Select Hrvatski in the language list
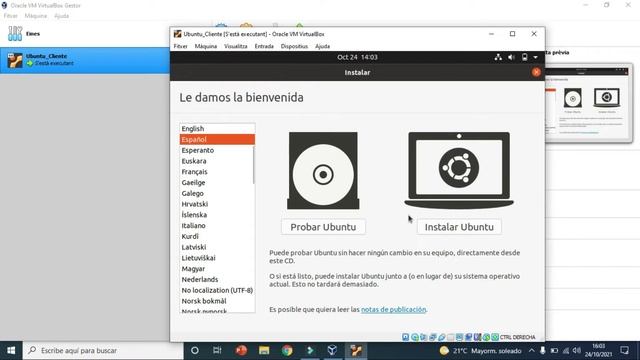 click(217, 204)
